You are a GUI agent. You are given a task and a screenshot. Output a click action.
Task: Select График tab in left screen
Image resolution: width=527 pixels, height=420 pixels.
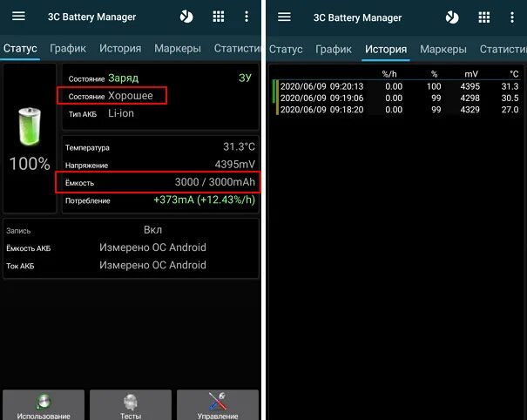point(68,49)
